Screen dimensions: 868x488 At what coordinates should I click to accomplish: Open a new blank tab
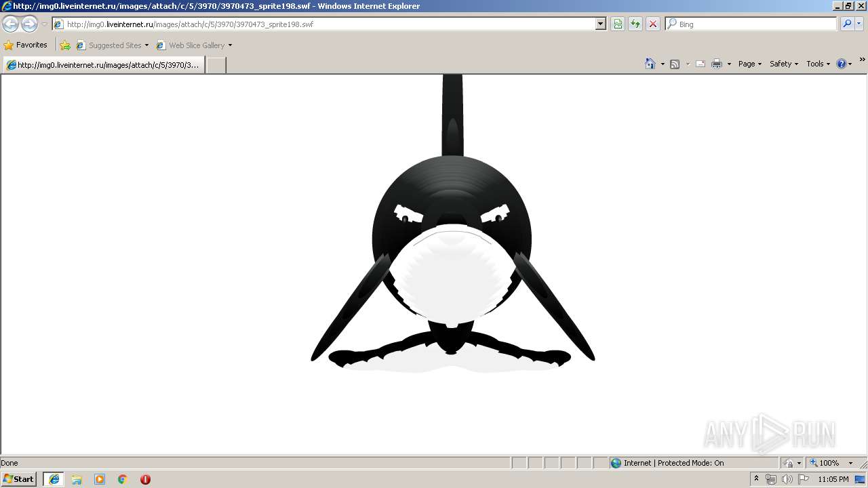pos(216,65)
